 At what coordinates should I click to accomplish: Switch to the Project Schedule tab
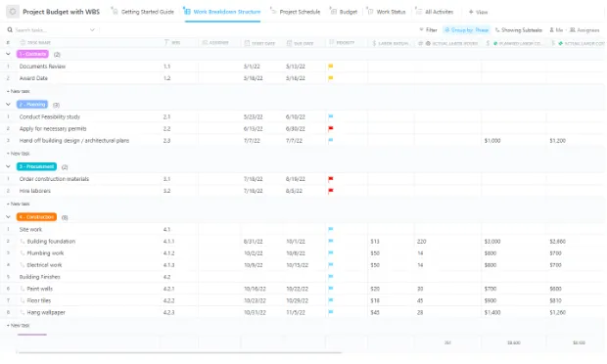click(x=296, y=12)
